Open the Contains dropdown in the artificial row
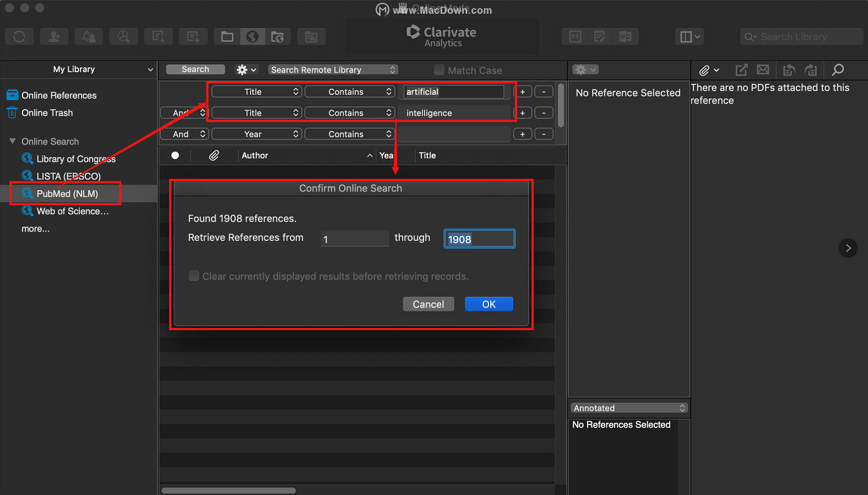868x495 pixels. click(x=349, y=92)
